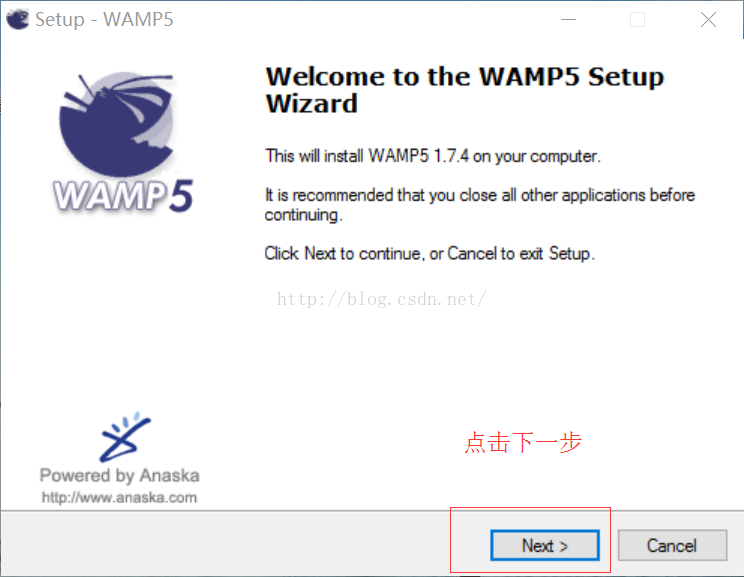Minimize the Setup window
The width and height of the screenshot is (744, 577).
[568, 19]
